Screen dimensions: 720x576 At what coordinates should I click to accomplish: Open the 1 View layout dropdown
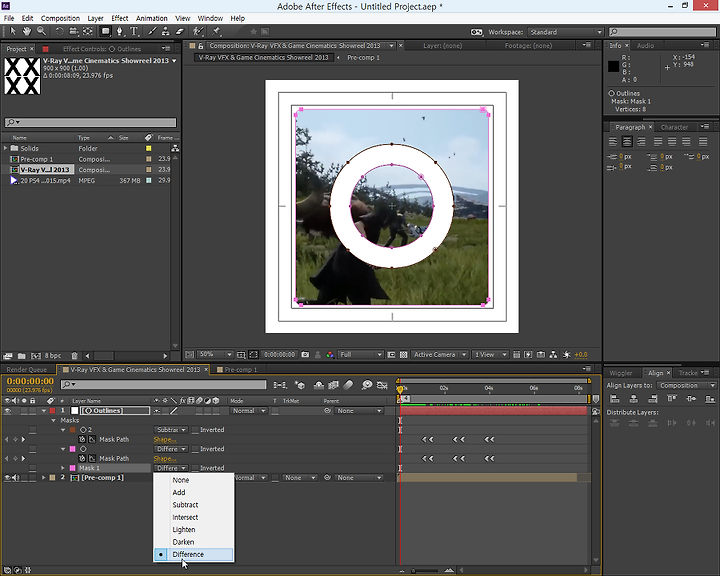point(490,355)
